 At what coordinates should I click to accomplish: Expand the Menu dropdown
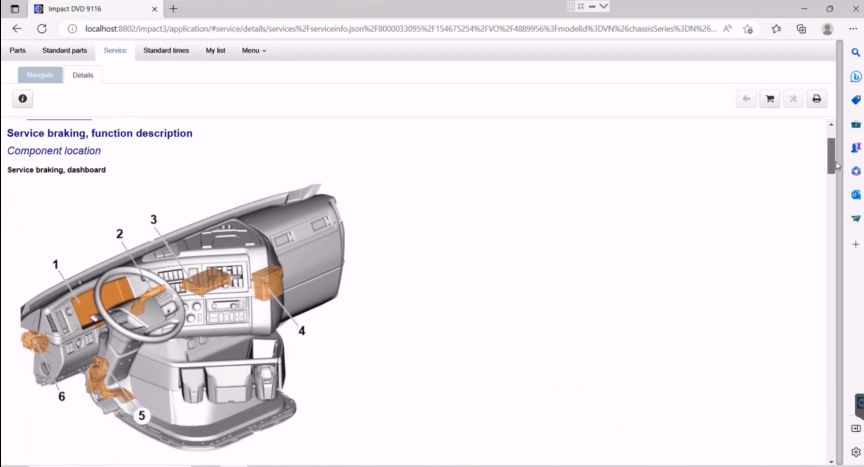click(x=254, y=50)
